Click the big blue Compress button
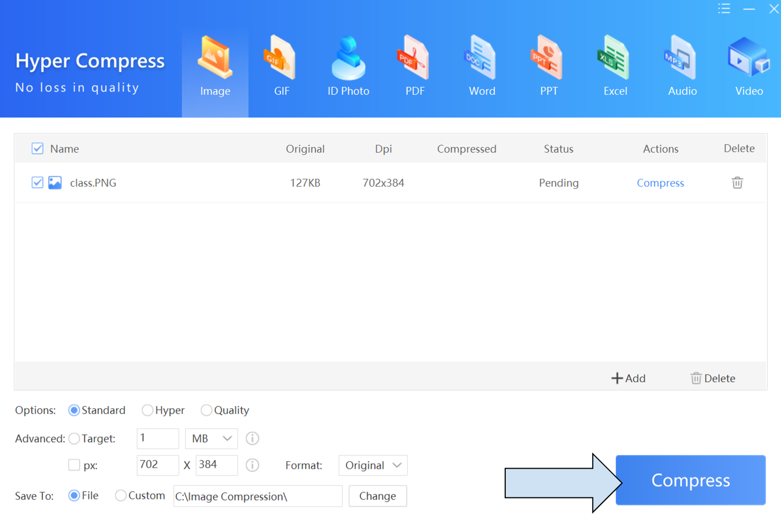The width and height of the screenshot is (781, 532). pos(691,480)
